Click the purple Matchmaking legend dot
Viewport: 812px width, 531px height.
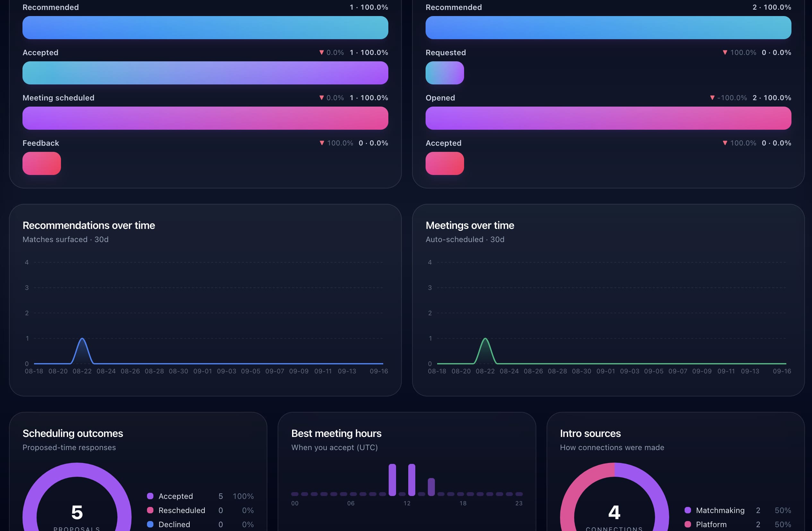[x=688, y=510]
